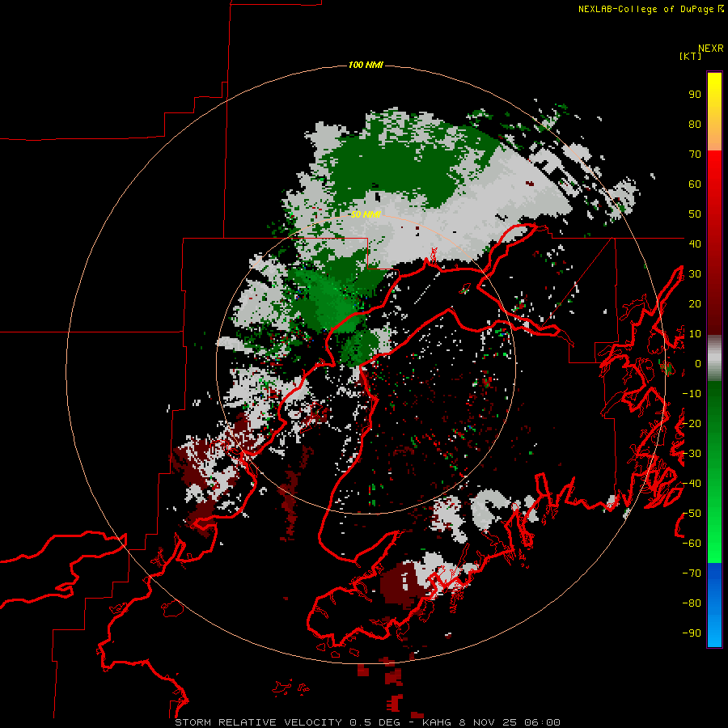
Task: Click the 10 value on the color scale
Action: [695, 334]
